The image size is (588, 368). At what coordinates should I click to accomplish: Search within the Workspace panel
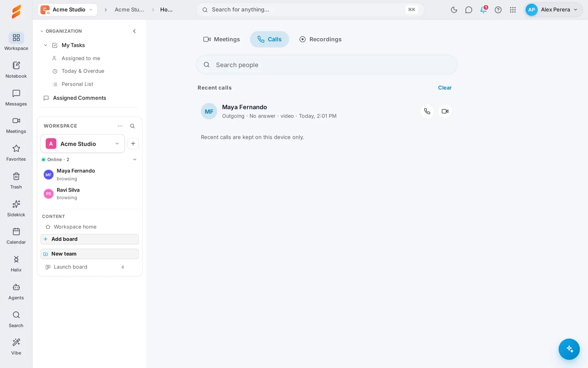coord(132,126)
